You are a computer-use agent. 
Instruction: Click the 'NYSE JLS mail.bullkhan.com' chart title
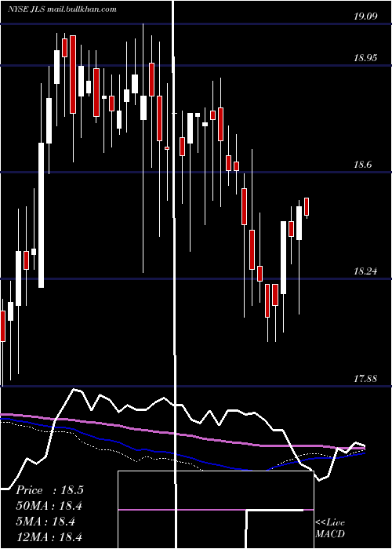pos(62,9)
